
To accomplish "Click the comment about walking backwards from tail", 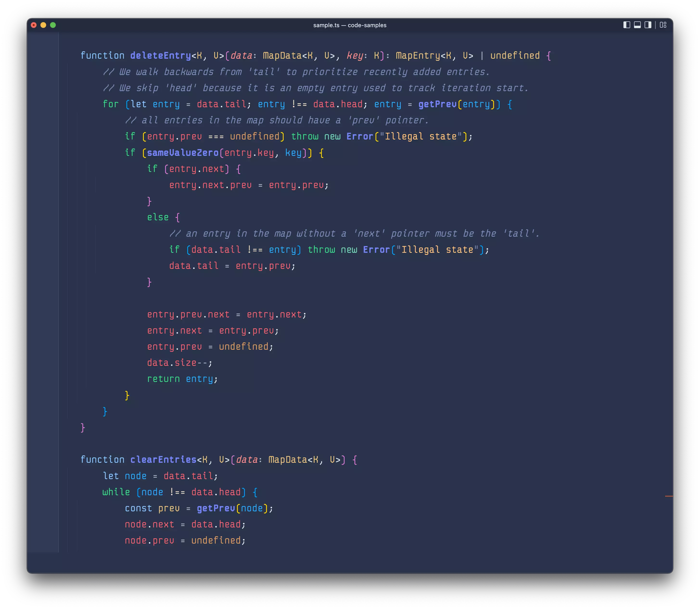I will (296, 72).
